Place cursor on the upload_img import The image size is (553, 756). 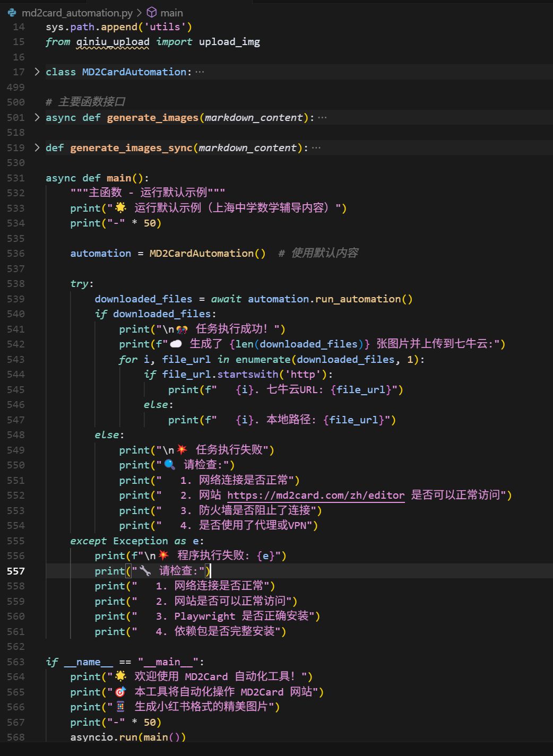pos(229,41)
